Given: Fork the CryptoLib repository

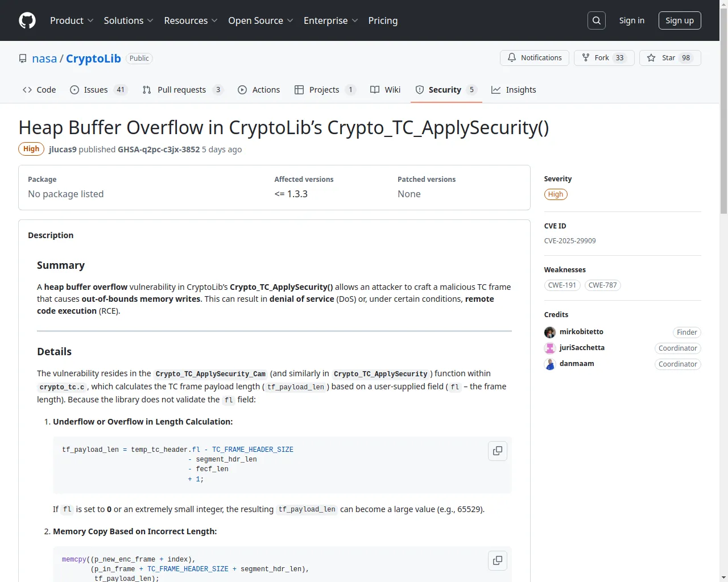Looking at the screenshot, I should click(604, 58).
